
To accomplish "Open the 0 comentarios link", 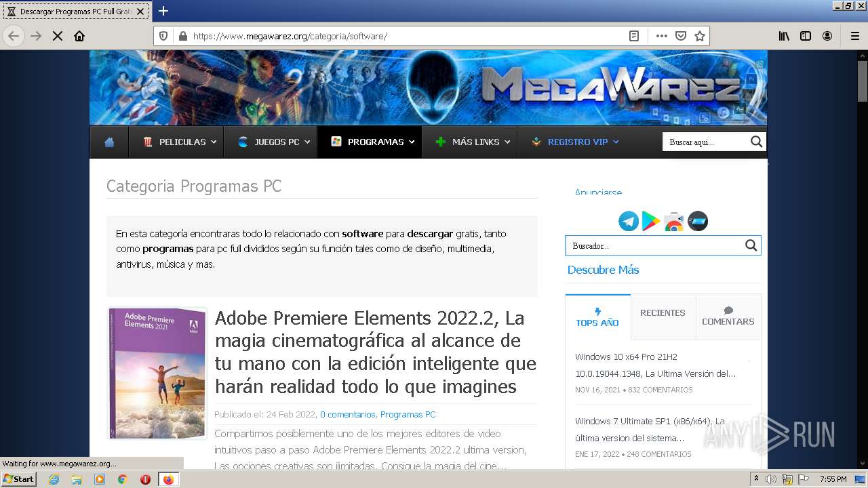I will [348, 414].
